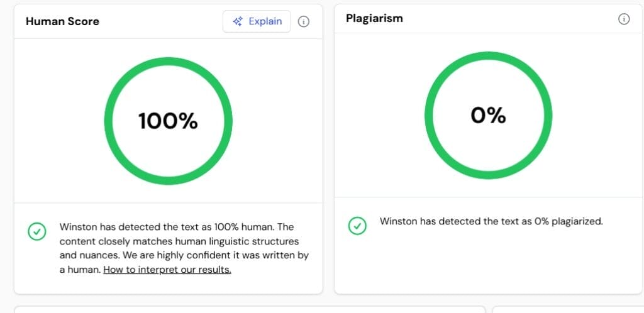Viewport: 644px width, 313px height.
Task: Open the Plagiarism info icon
Action: pos(623,19)
